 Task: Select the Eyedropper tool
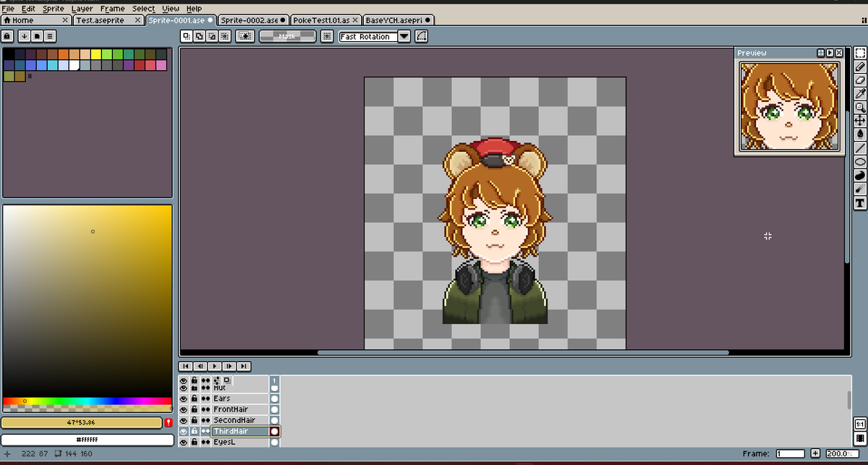861,93
